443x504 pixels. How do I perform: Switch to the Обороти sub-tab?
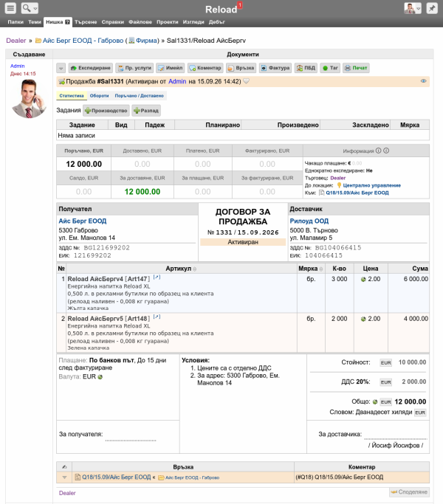tap(99, 96)
